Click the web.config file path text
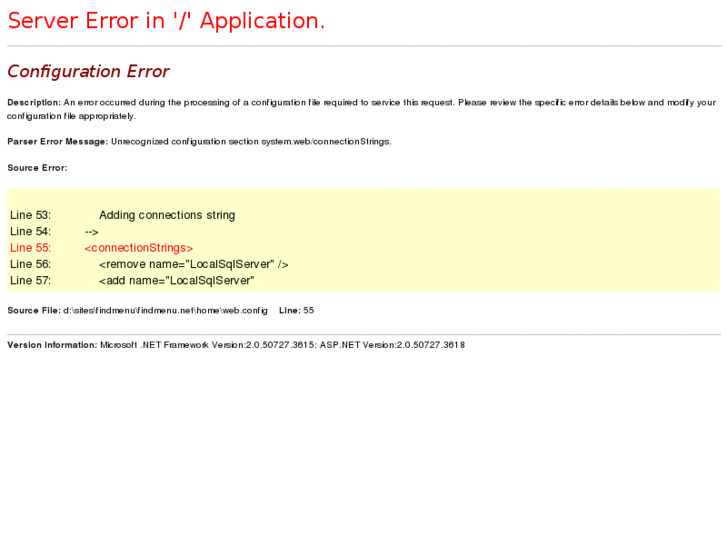This screenshot has height=545, width=727. point(166,311)
